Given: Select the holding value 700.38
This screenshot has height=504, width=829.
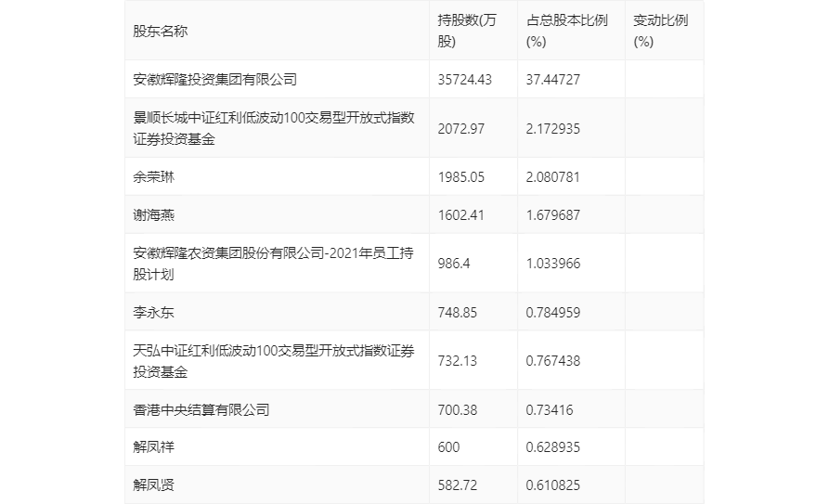Looking at the screenshot, I should coord(458,410).
